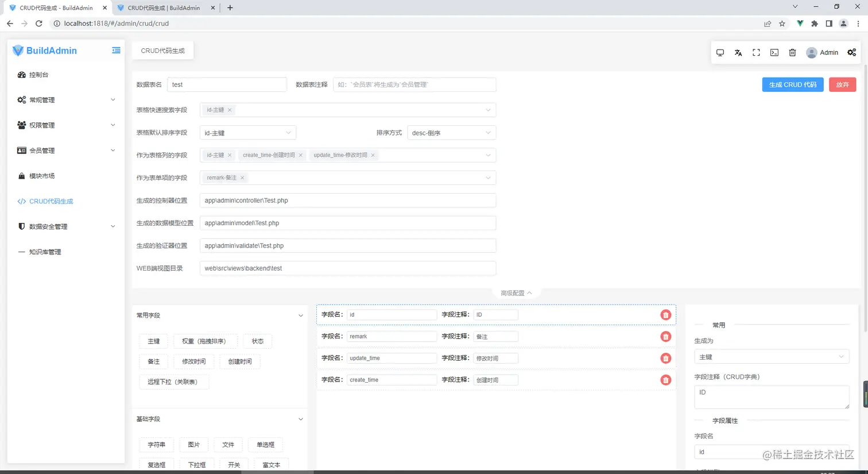Add the 主键 common field

(x=154, y=341)
